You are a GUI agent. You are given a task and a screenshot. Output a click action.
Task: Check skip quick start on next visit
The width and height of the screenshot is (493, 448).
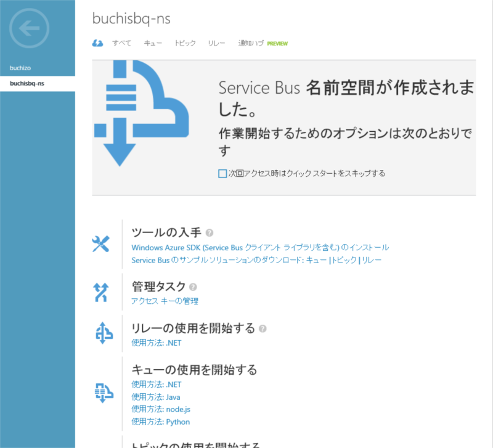click(222, 174)
